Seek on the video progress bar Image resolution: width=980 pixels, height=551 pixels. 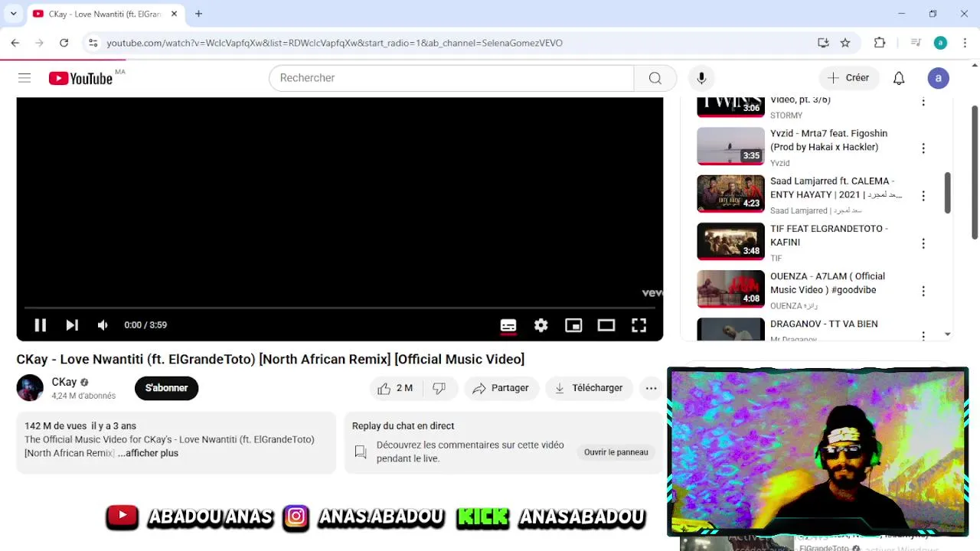[x=340, y=308]
